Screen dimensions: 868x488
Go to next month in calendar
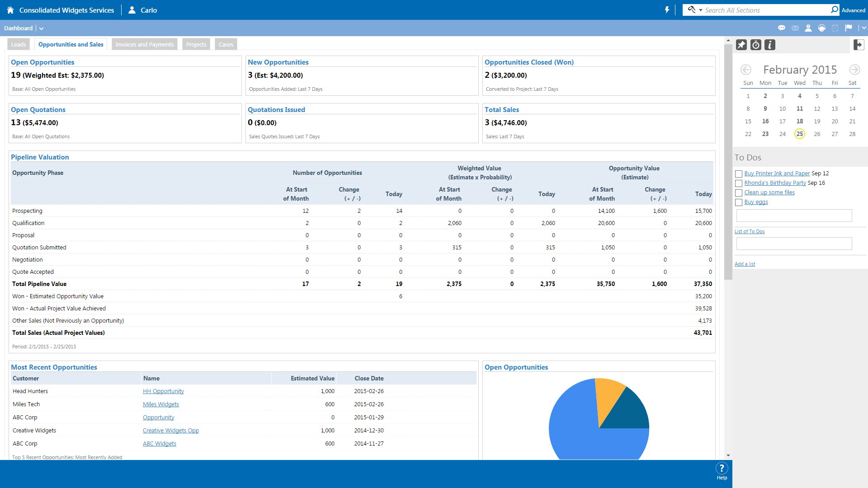click(x=854, y=70)
